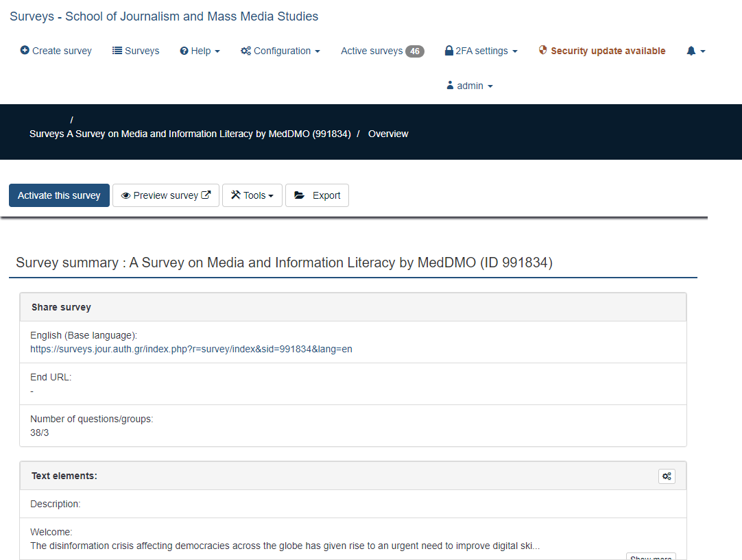This screenshot has height=560, width=742.
Task: Click the Text elements settings gear icon
Action: (667, 476)
